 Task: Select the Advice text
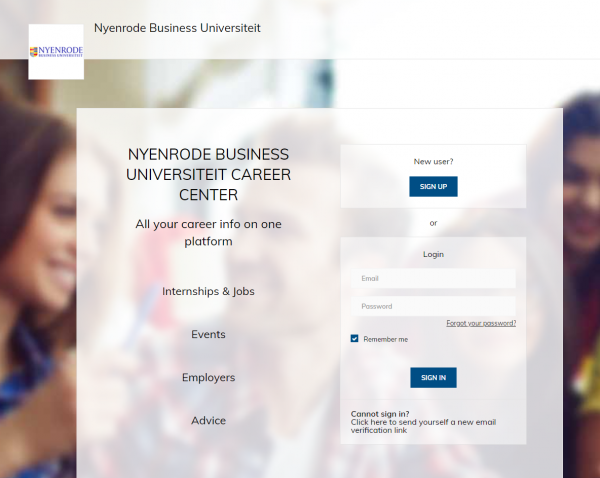[209, 421]
